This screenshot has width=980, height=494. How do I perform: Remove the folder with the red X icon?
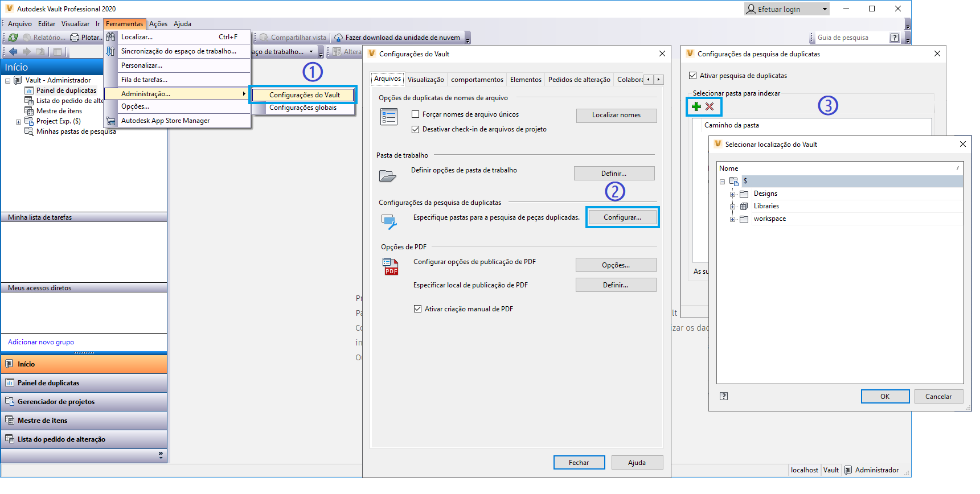click(710, 106)
